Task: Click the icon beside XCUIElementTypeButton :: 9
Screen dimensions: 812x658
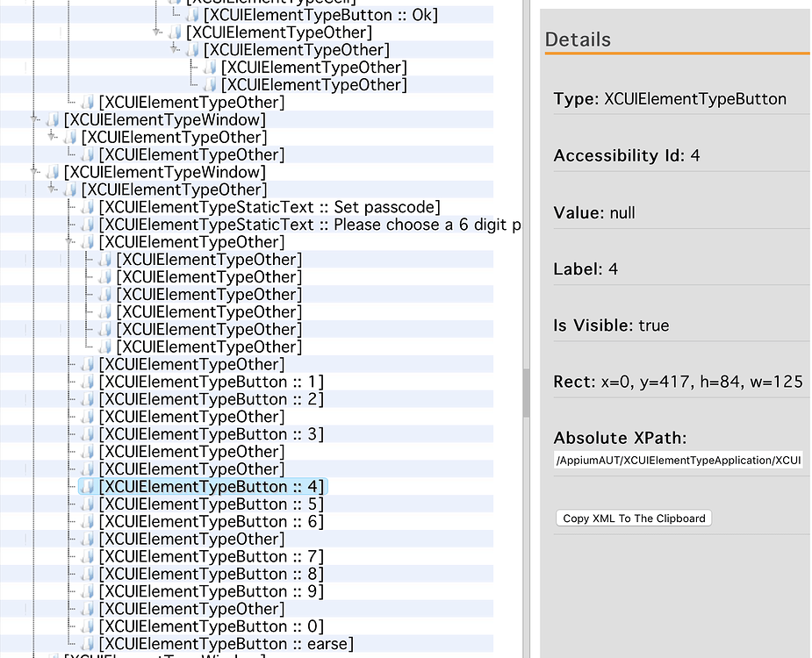Action: click(x=87, y=590)
